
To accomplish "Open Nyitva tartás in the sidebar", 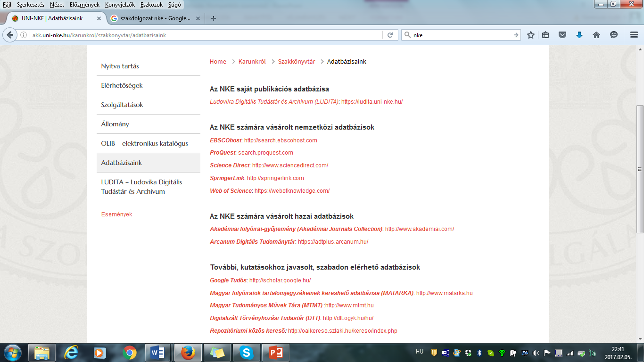I will click(149, 66).
